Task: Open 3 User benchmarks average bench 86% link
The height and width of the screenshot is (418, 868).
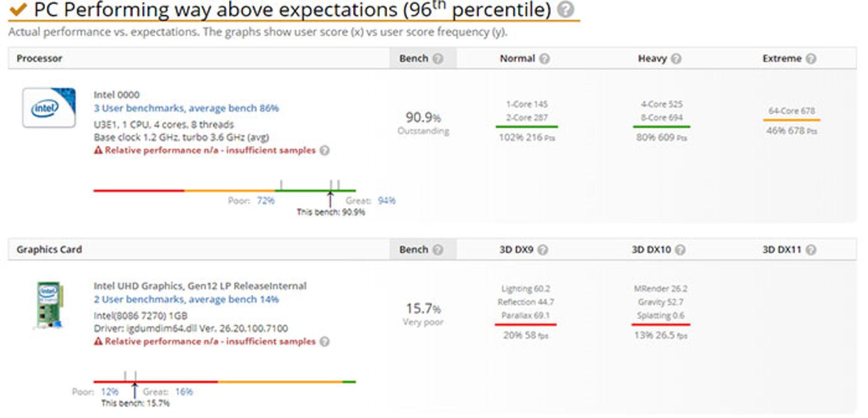Action: (x=186, y=108)
